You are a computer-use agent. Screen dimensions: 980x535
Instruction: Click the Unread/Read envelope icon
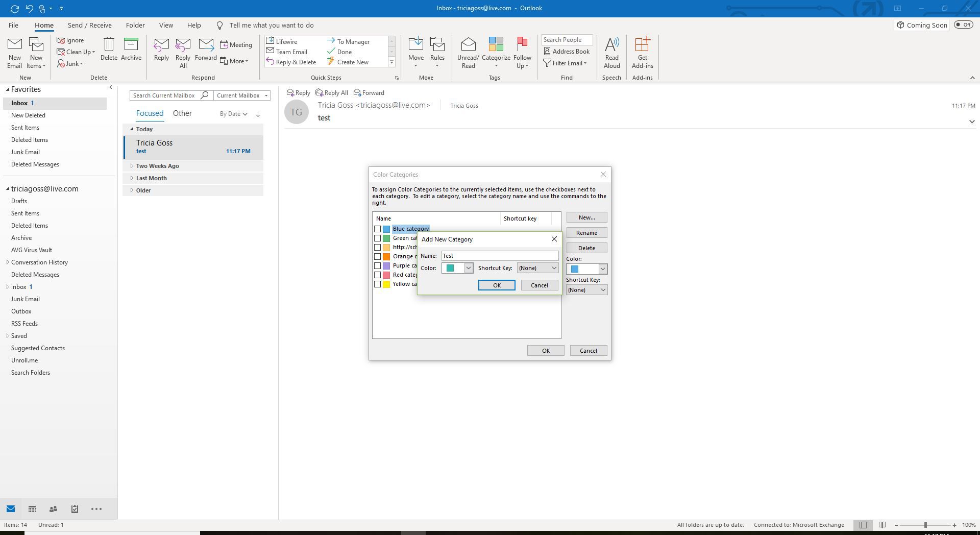coord(468,45)
